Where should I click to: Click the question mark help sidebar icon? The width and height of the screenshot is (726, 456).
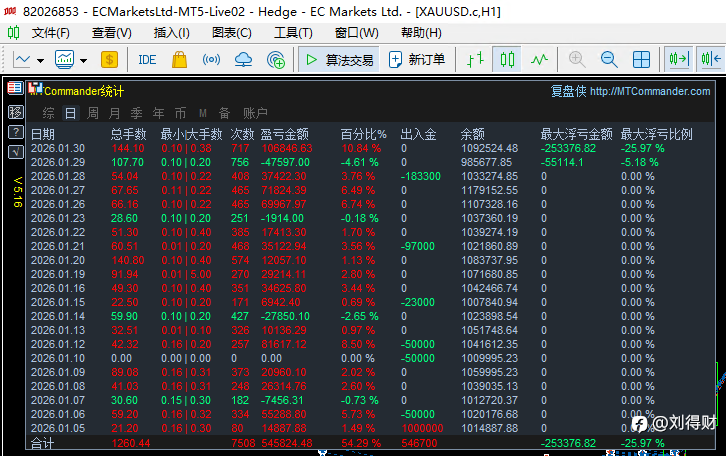(x=15, y=132)
